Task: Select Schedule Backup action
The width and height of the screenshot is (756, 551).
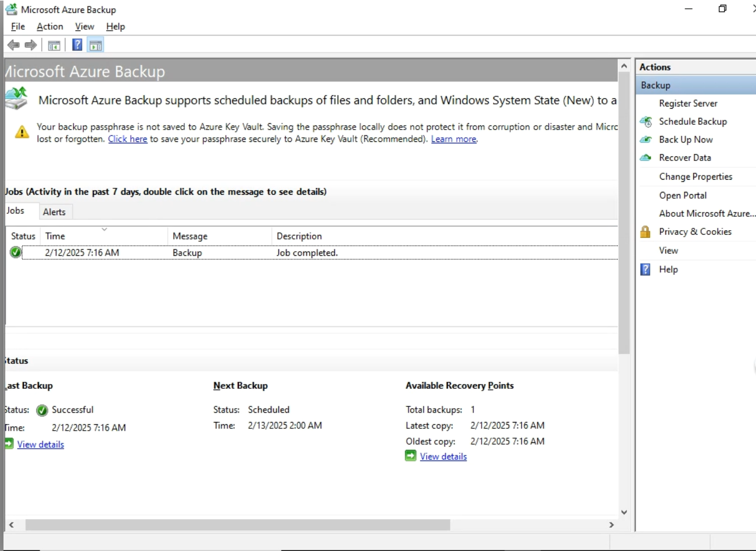Action: [693, 121]
